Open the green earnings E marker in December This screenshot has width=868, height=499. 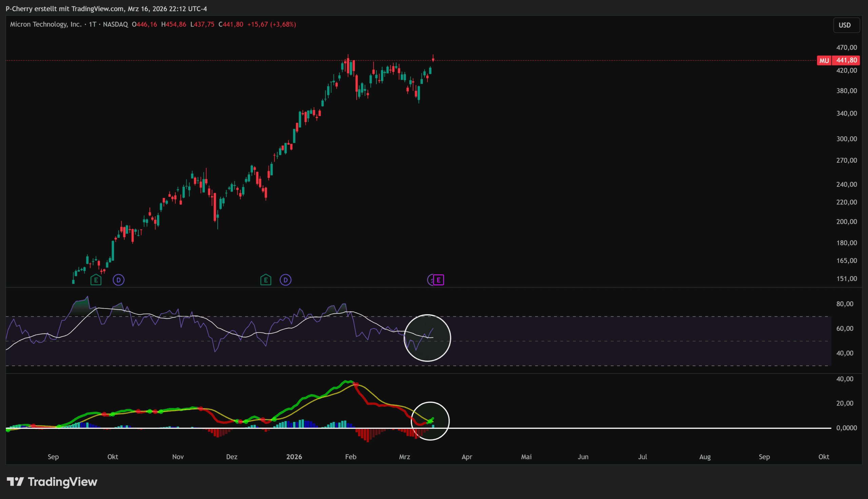(265, 280)
